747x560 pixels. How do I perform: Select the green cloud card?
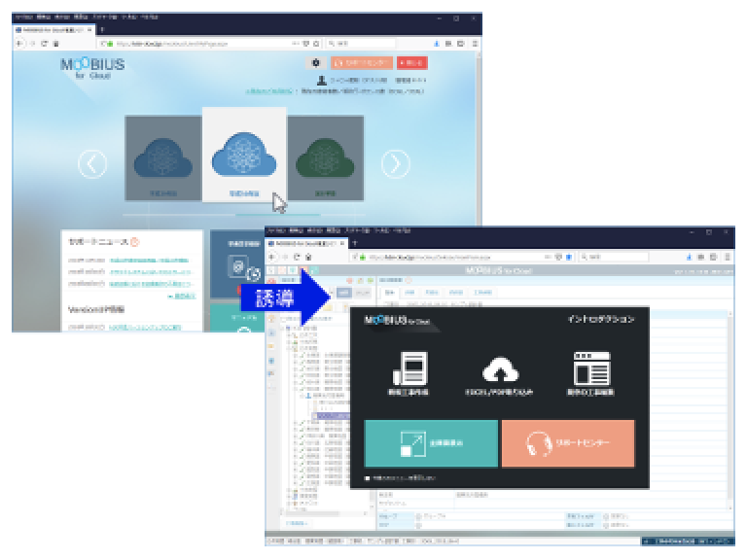coord(326,157)
